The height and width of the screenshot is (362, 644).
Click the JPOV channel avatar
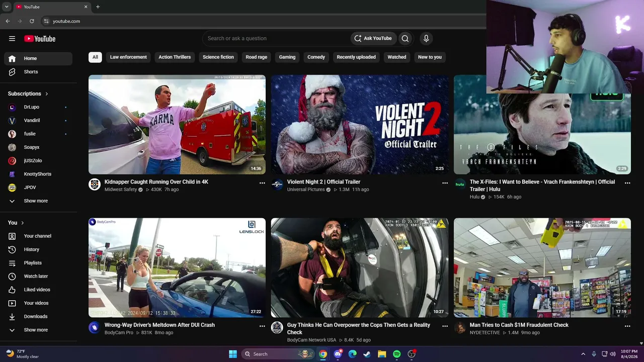pos(12,188)
